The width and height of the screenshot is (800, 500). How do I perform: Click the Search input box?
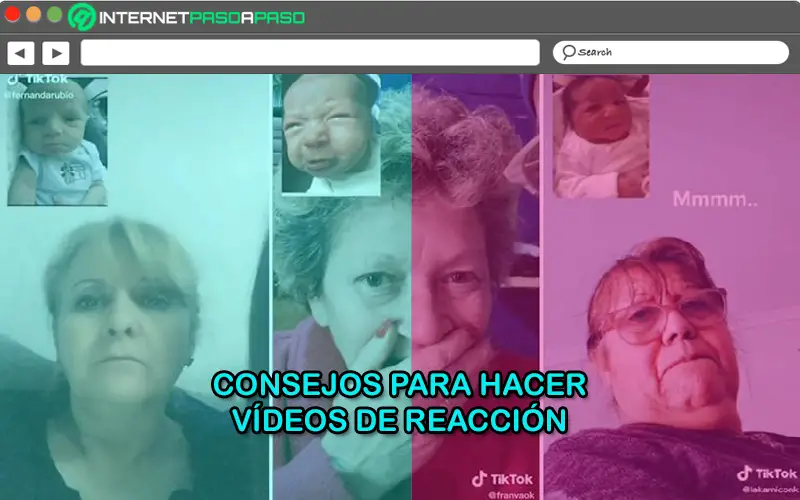click(x=670, y=53)
